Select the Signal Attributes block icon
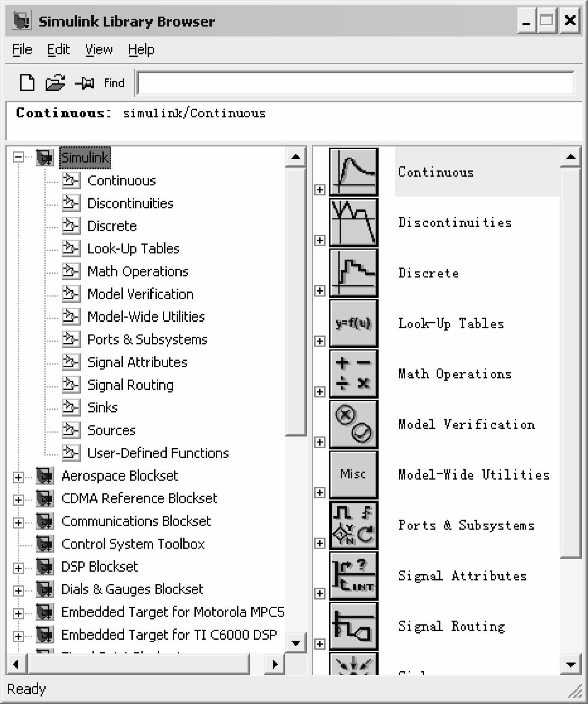This screenshot has width=588, height=704. pos(354,576)
